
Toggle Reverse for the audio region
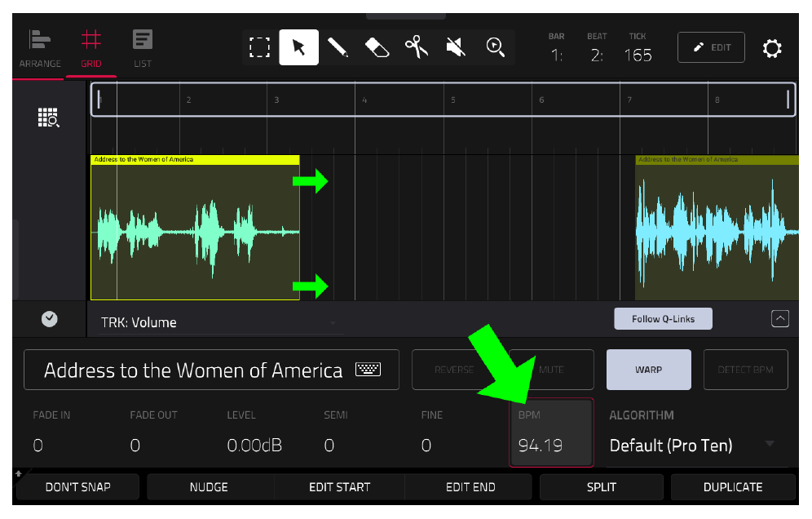pos(454,370)
